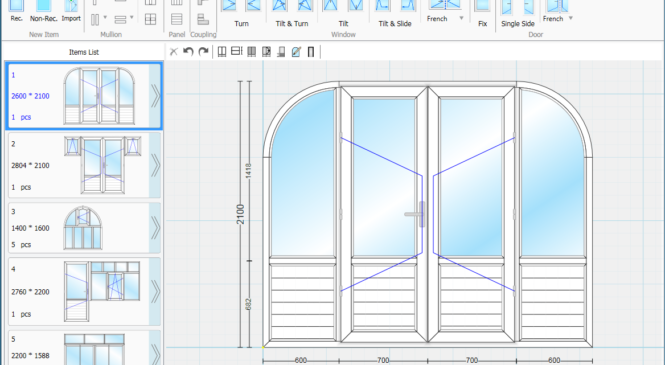Click the 1418 height dimension label
Image resolution: width=665 pixels, height=365 pixels.
pos(249,170)
